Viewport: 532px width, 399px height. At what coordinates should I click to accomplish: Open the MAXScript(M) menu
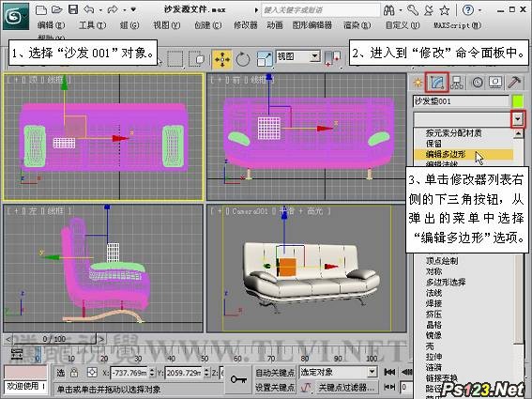pyautogui.click(x=457, y=25)
